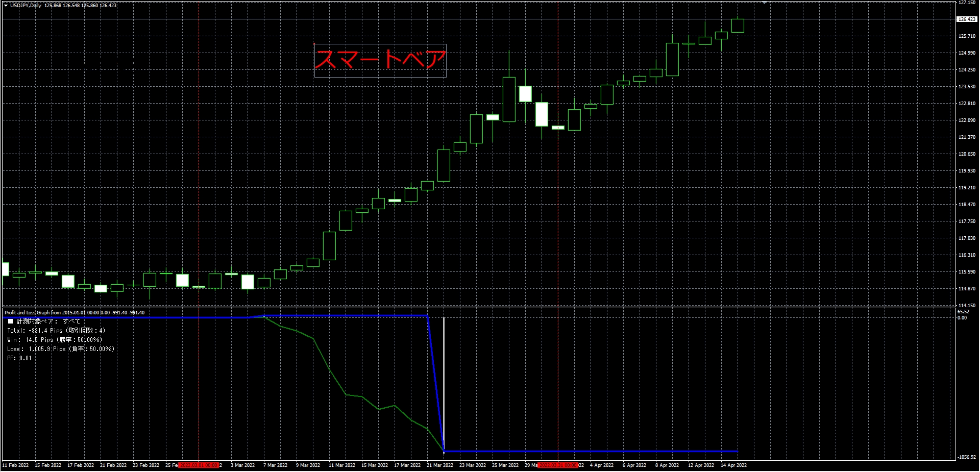Viewport: 980px width, 472px height.
Task: Open the dropdown arrow beside USDJPY,Daily
Action: tap(6, 6)
